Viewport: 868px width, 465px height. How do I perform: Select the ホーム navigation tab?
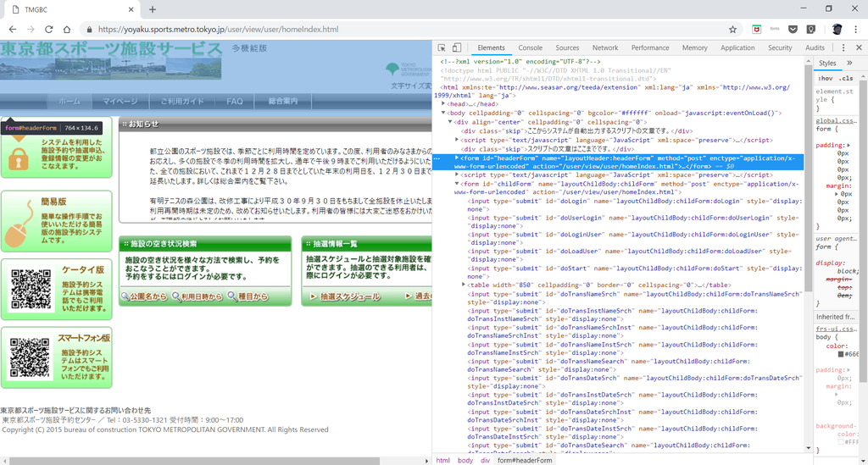pyautogui.click(x=70, y=101)
